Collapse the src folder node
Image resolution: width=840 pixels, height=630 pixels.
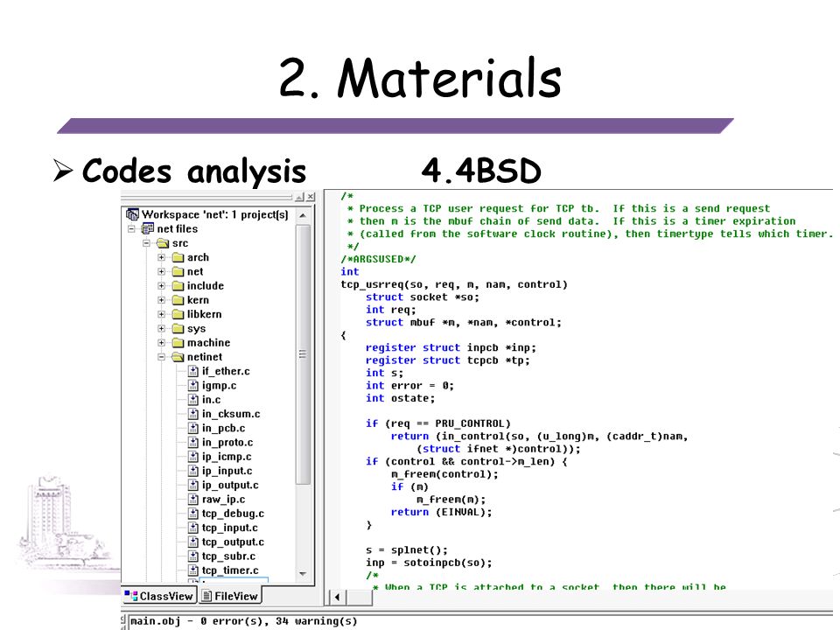147,243
